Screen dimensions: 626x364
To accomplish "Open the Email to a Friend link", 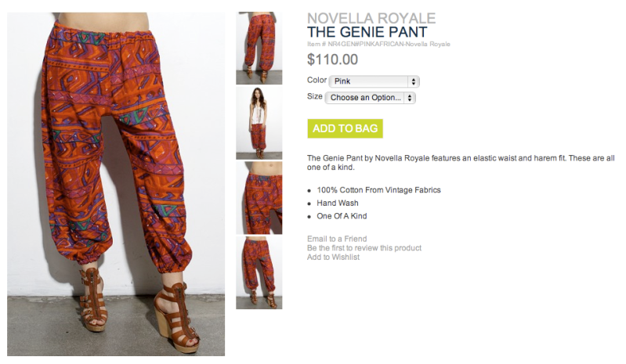I will [337, 239].
